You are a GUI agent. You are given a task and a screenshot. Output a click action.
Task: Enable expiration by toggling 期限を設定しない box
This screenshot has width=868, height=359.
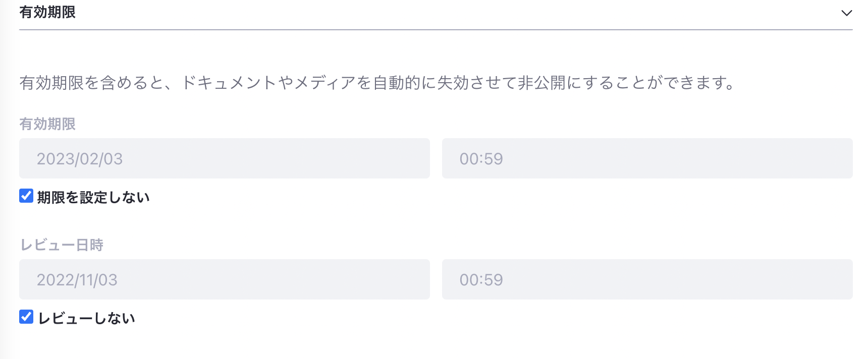pos(26,196)
